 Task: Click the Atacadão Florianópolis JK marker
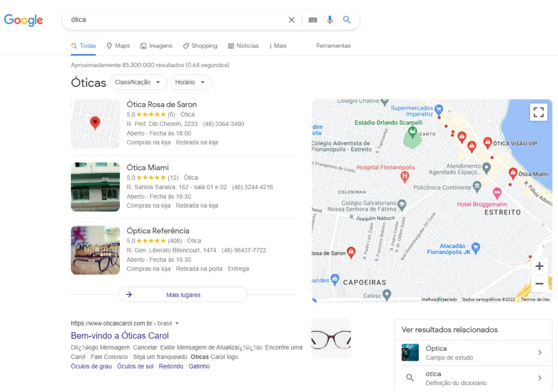point(476,247)
